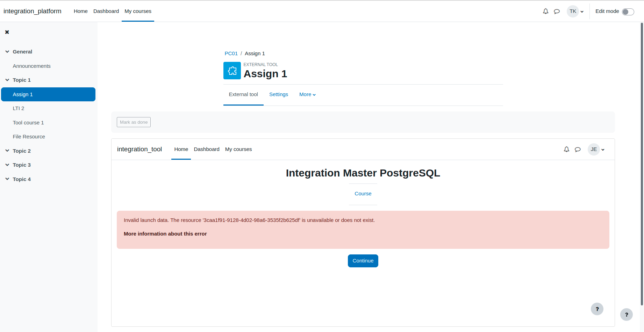The height and width of the screenshot is (332, 644).
Task: Click the Topic 1 section title
Action: pos(22,80)
